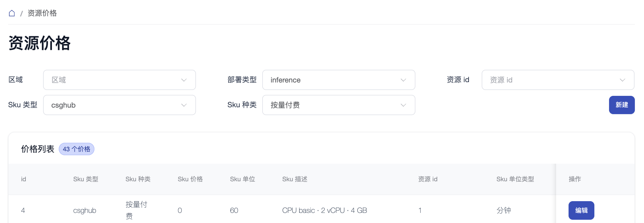Click the Sku 描述 column header
The width and height of the screenshot is (644, 223).
tap(294, 179)
